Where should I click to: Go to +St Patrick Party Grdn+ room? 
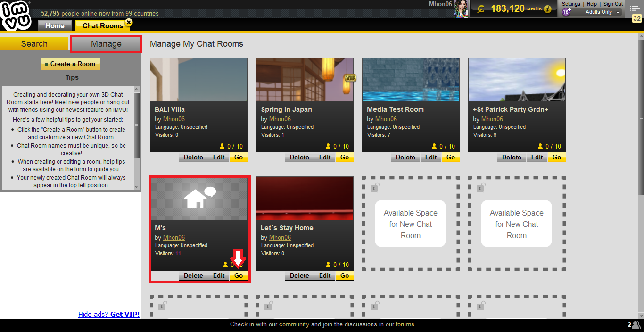coord(557,157)
